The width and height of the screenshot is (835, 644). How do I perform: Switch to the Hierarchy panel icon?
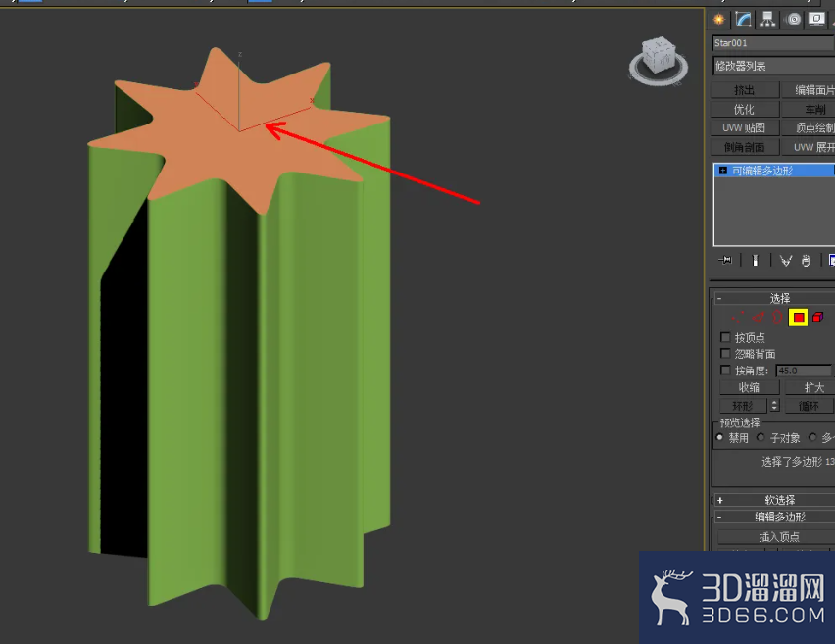point(767,20)
